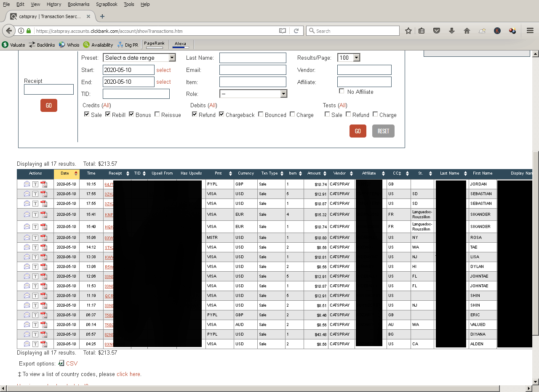539x392 pixels.
Task: Click the bookmark star icon in toolbar
Action: click(x=408, y=31)
